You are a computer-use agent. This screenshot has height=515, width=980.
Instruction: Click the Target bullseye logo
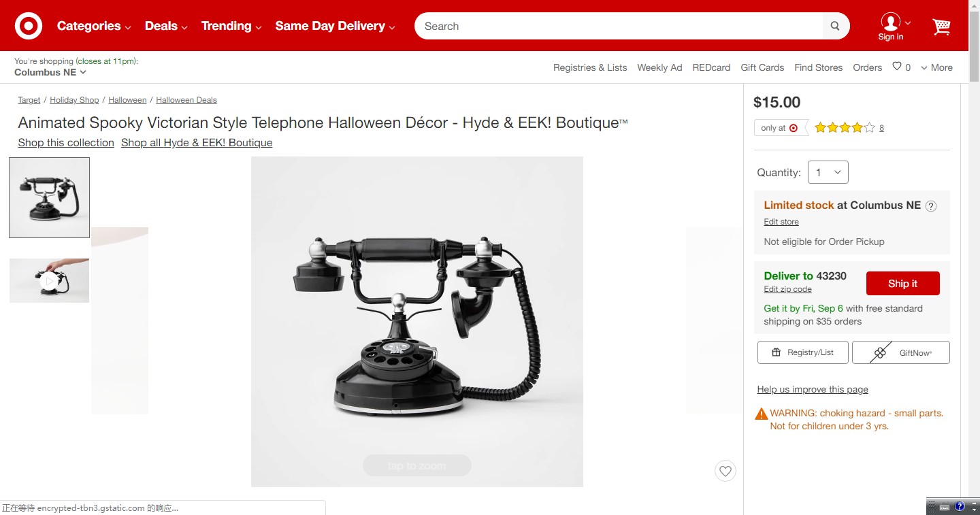[x=29, y=26]
